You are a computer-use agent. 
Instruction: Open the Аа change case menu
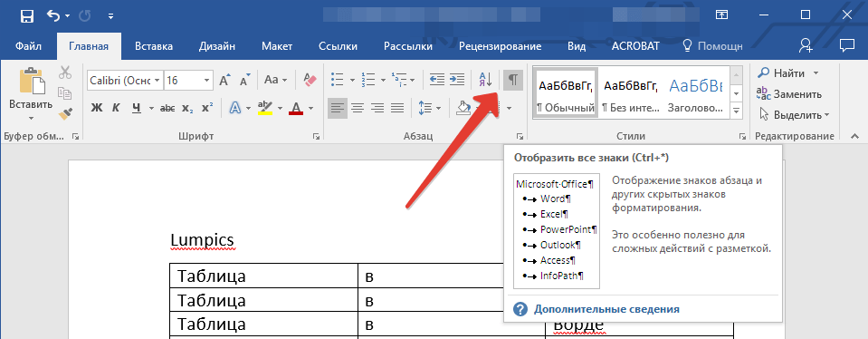pos(275,81)
